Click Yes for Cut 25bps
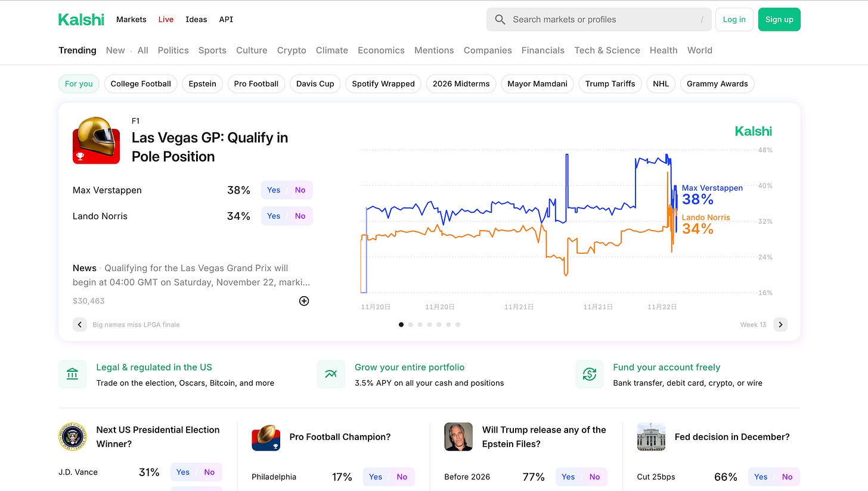Viewport: 868px width, 491px height. pos(761,477)
